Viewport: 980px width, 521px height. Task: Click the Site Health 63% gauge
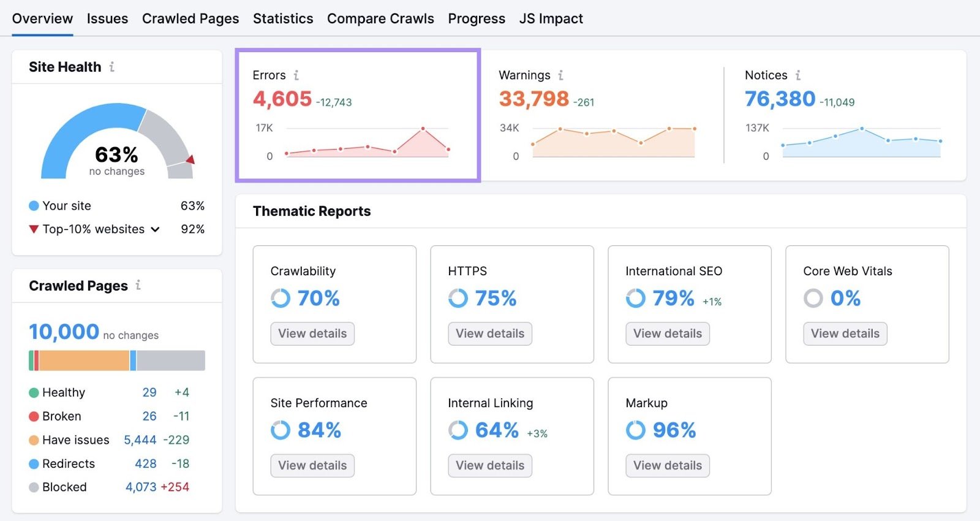point(117,142)
